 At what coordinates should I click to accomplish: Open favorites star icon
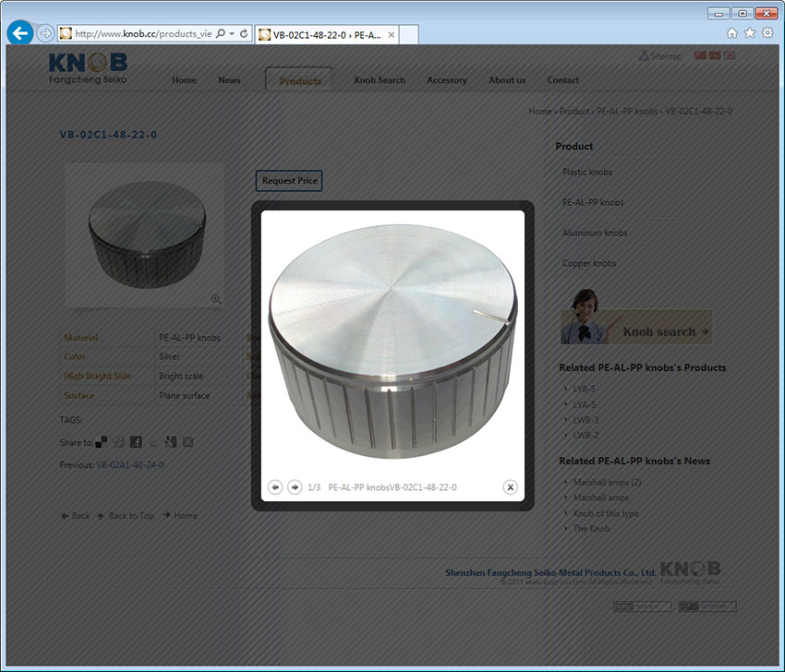point(750,33)
